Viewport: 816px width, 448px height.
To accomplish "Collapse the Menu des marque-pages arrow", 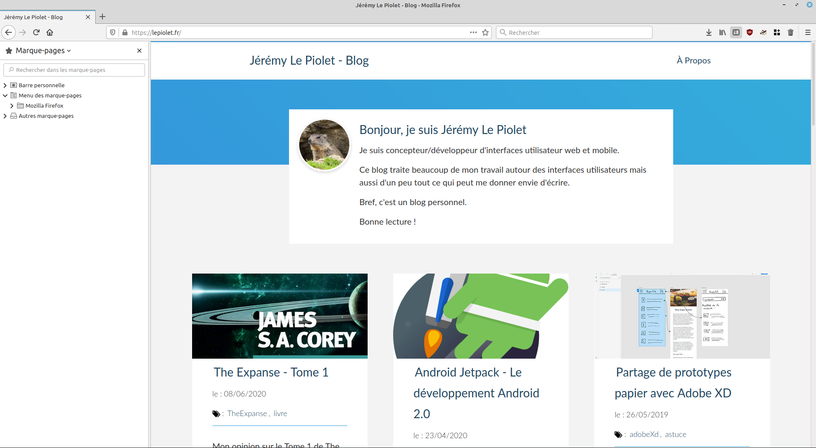I will coord(5,95).
